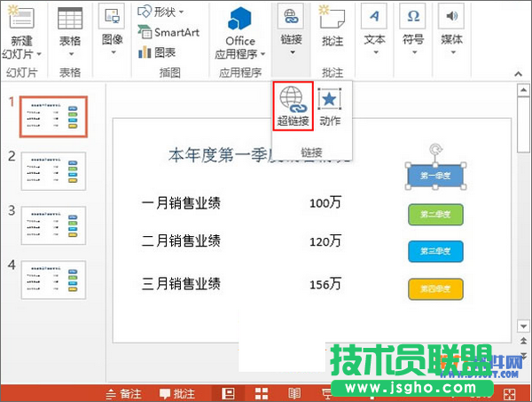Screen dimensions: 532x402
Task: Click the Office apps icon
Action: click(240, 18)
